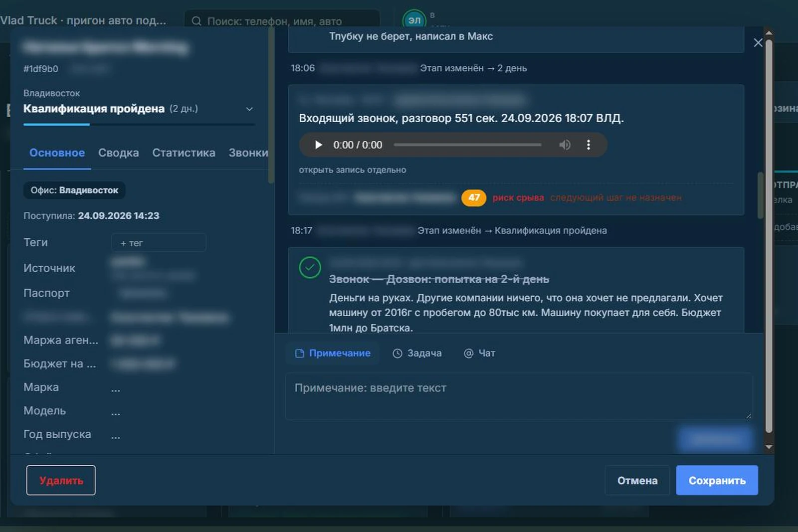Click the note text area
The height and width of the screenshot is (532, 798).
tap(519, 396)
